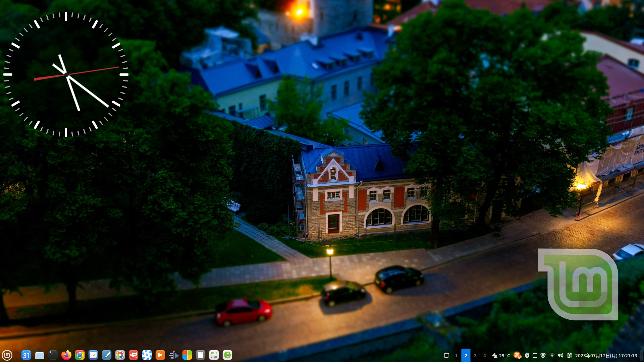644x362 pixels.
Task: Open the Bluetooth tray menu
Action: point(527,355)
